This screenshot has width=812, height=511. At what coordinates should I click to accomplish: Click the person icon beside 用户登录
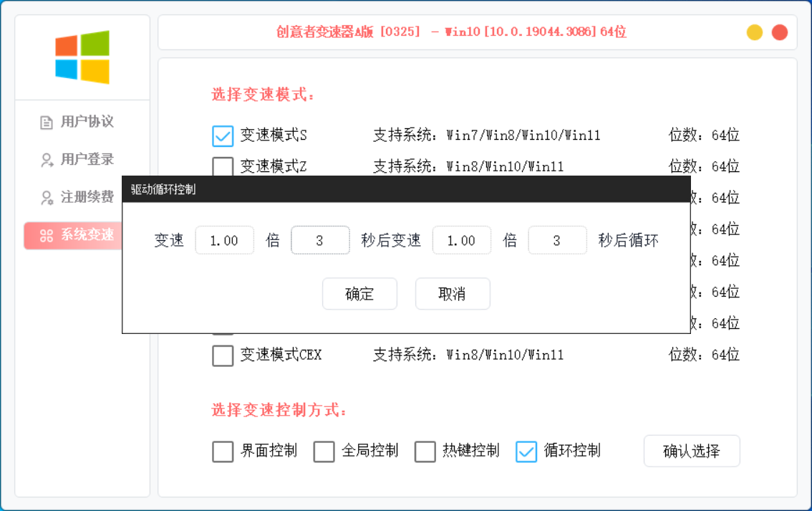click(x=47, y=160)
